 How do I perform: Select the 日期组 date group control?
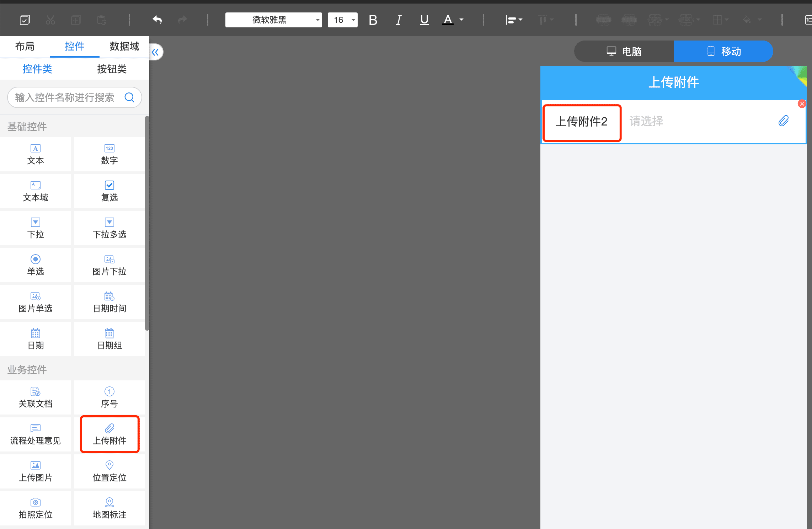click(109, 340)
